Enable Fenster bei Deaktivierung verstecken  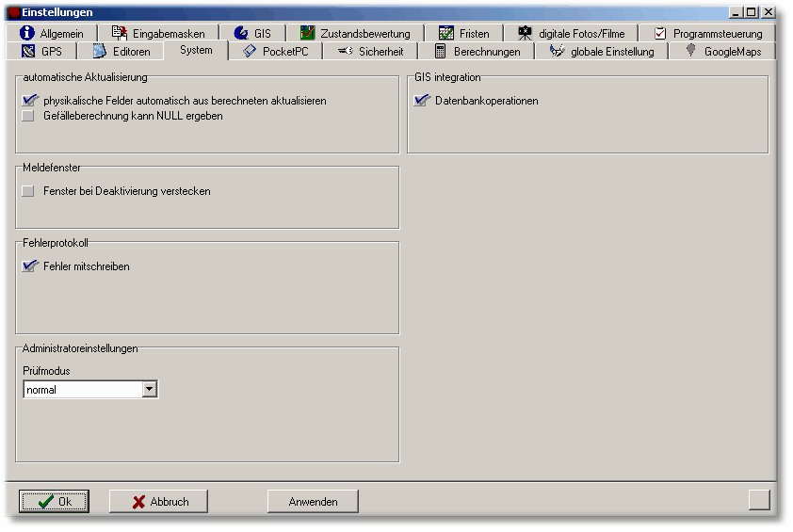point(28,191)
